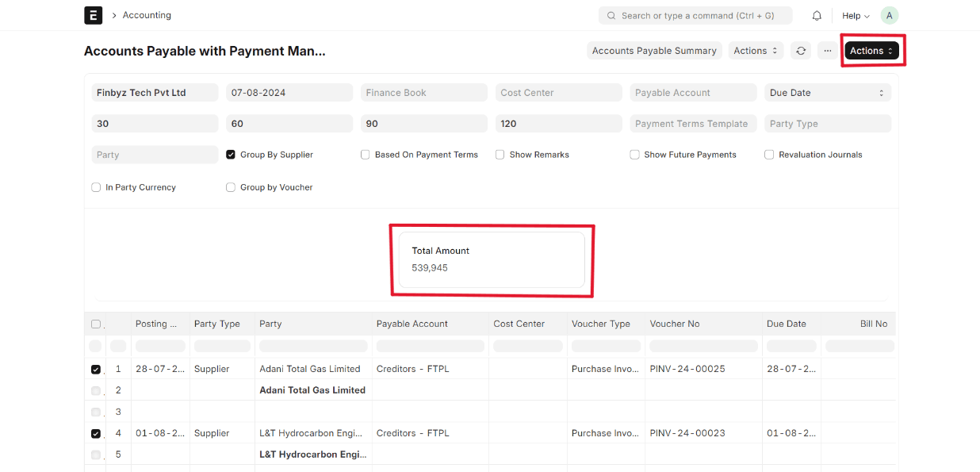Click voucher PINV-24-00023 cell
This screenshot has width=980, height=472.
point(687,433)
